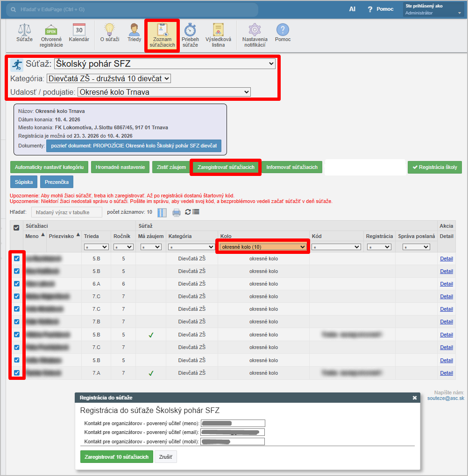Open Výsledková listina certificate icon

point(218,30)
